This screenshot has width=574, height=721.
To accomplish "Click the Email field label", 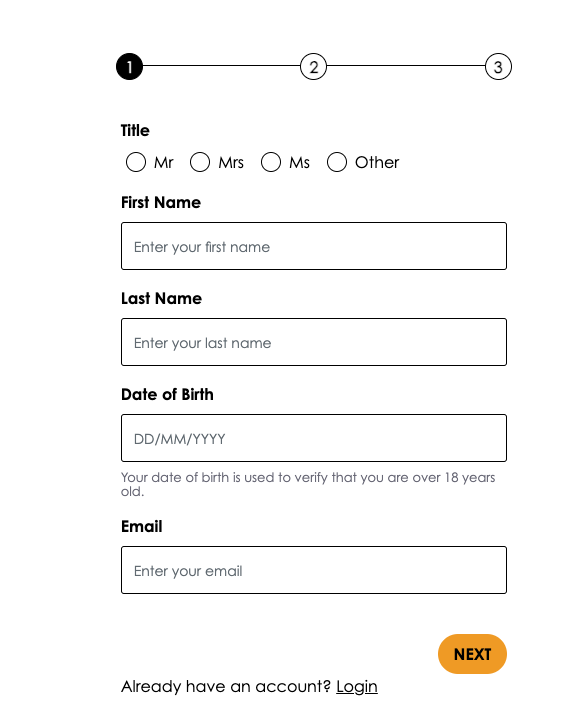I will coord(142,526).
